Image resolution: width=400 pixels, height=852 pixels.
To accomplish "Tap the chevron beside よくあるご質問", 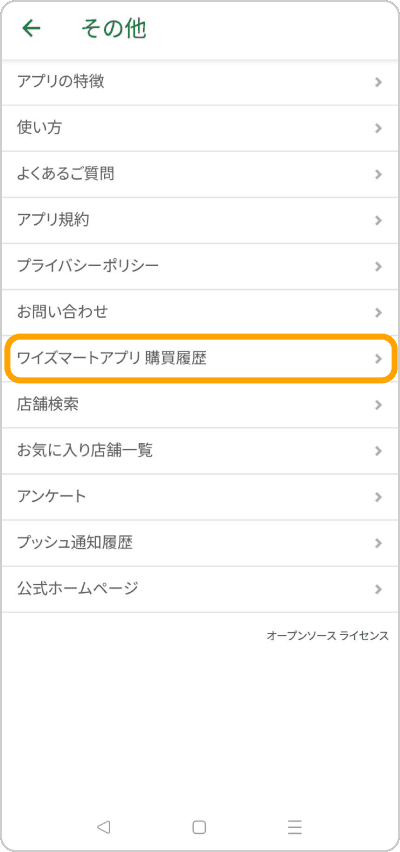I will [379, 174].
